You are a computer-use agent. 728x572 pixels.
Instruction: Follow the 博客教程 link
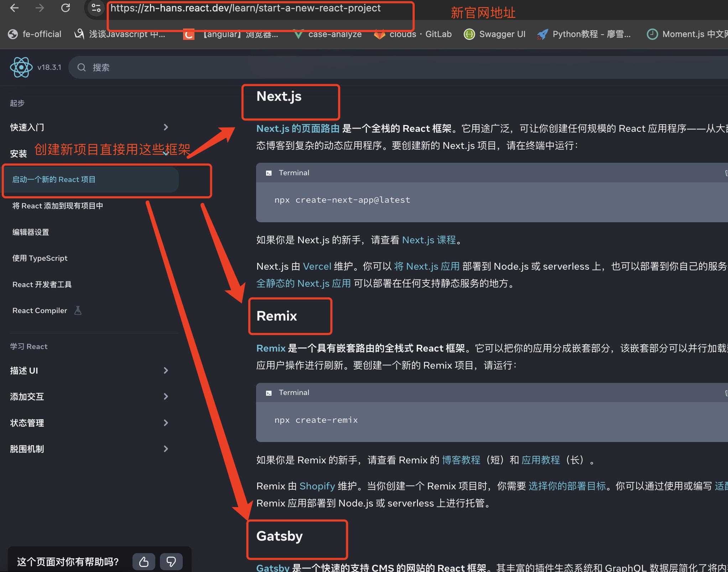click(x=461, y=460)
